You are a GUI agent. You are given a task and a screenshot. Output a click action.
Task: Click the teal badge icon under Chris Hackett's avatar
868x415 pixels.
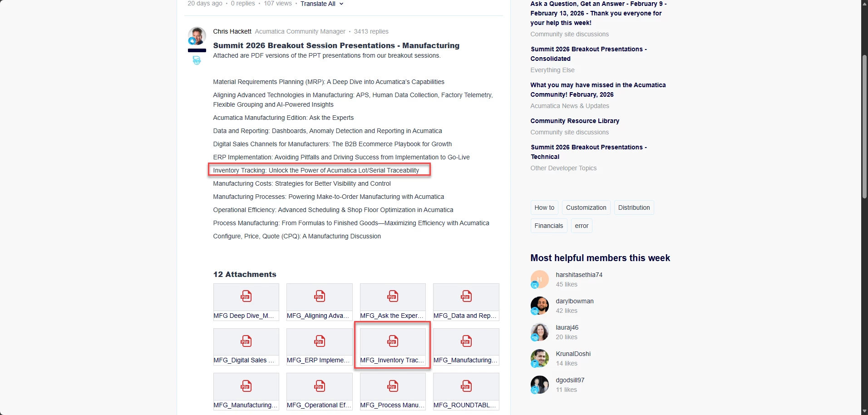click(x=197, y=60)
